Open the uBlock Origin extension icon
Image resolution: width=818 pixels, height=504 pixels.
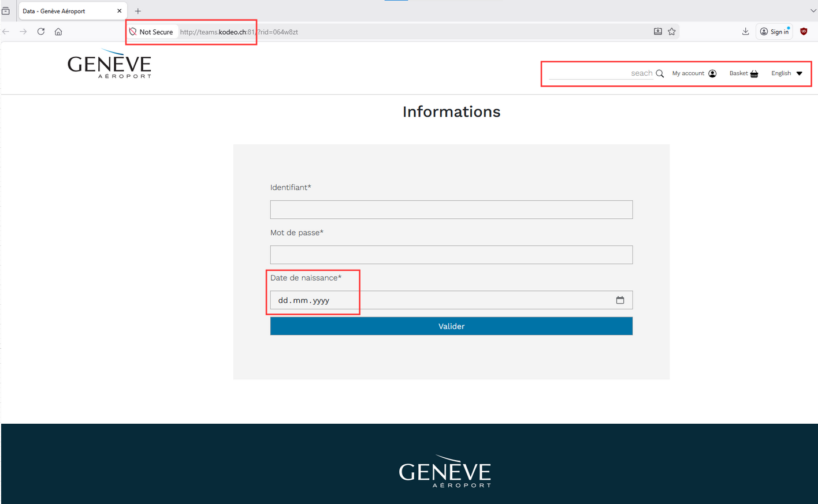click(x=804, y=32)
